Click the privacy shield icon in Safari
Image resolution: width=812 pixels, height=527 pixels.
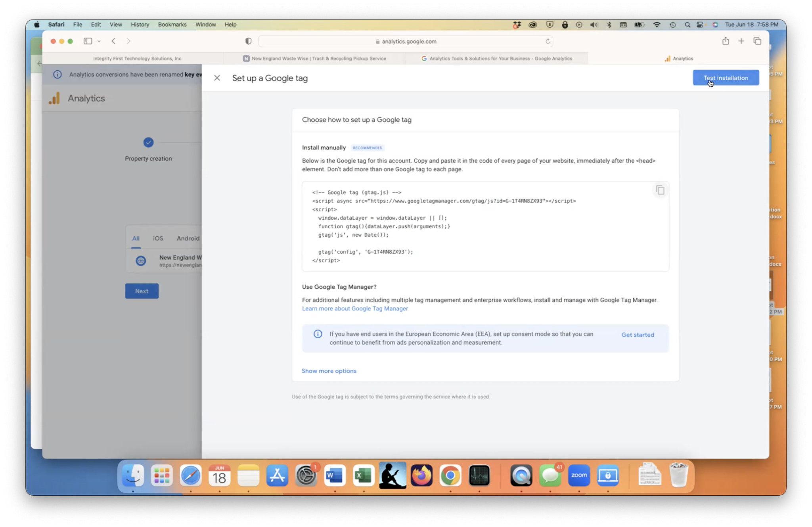248,41
